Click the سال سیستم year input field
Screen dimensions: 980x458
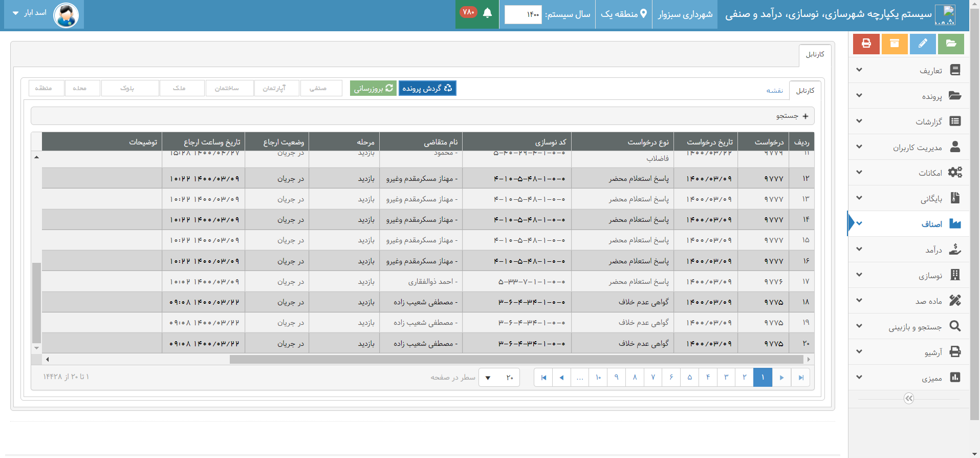(523, 14)
